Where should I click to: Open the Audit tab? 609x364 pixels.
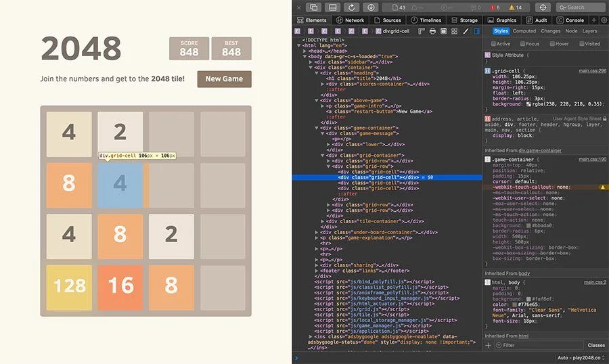[537, 20]
